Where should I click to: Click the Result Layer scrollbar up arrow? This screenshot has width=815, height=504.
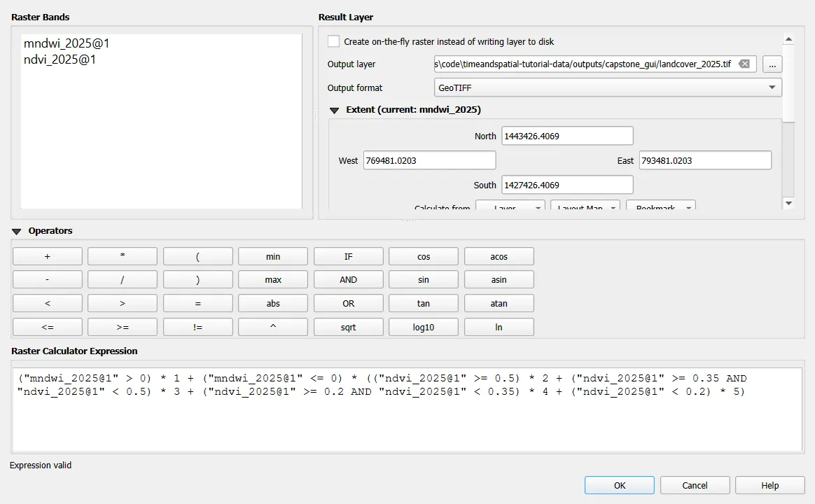point(788,39)
